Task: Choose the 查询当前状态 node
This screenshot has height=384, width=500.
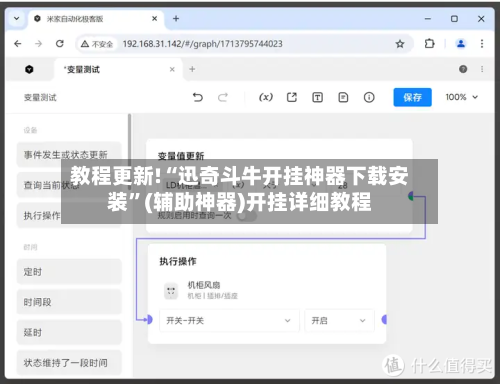Action: coord(69,185)
